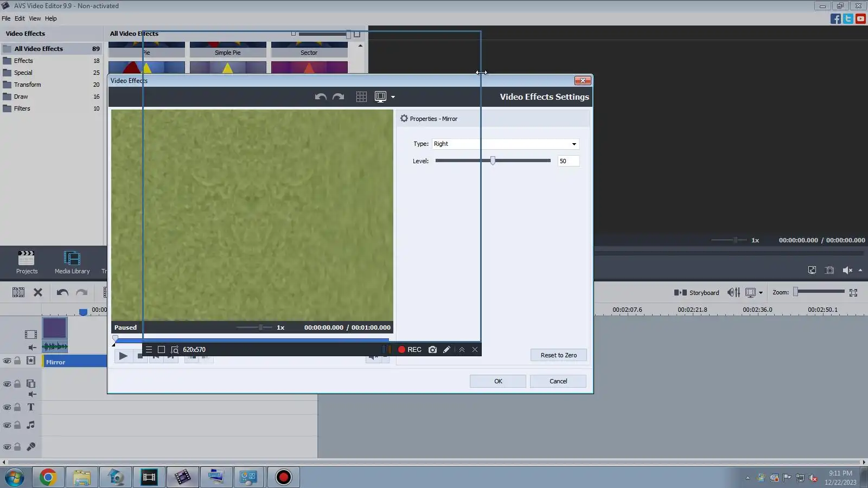This screenshot has height=488, width=868.
Task: Open the Help menu
Action: click(x=50, y=18)
